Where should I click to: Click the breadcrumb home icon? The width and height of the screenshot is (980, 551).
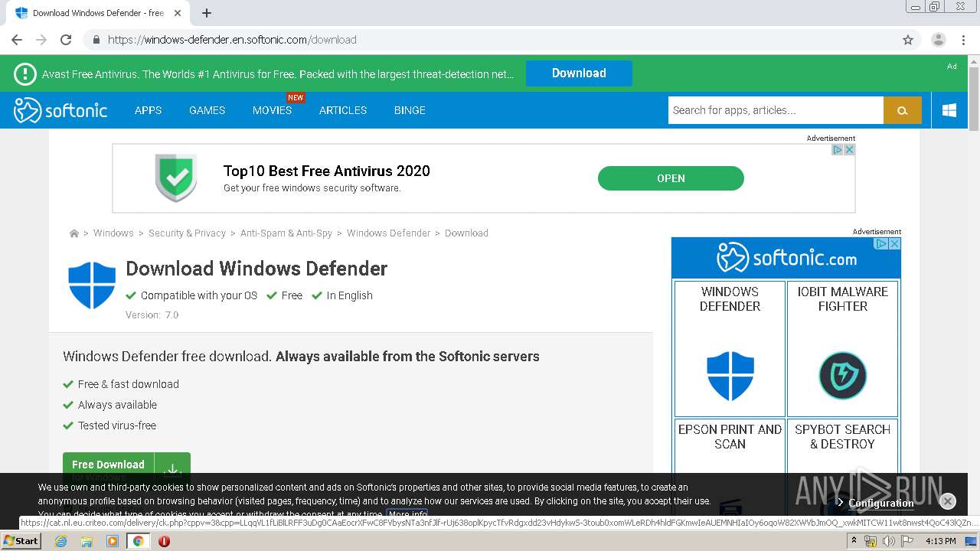tap(74, 233)
